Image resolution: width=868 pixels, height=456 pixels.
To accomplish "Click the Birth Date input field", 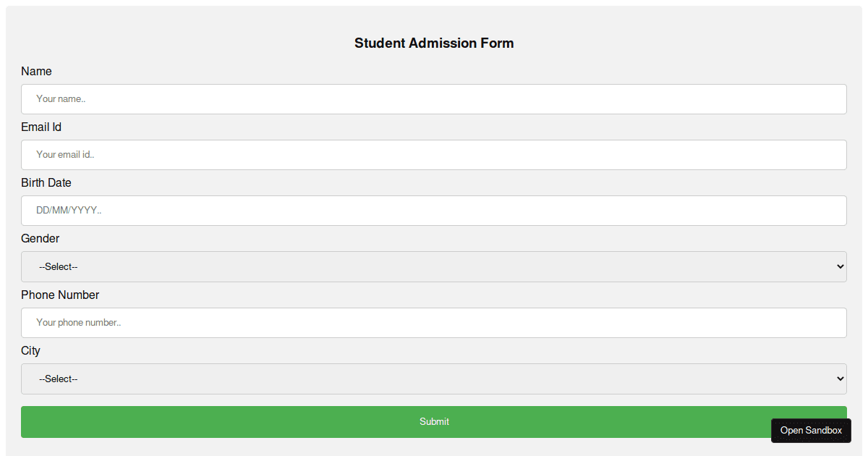I will tap(434, 211).
